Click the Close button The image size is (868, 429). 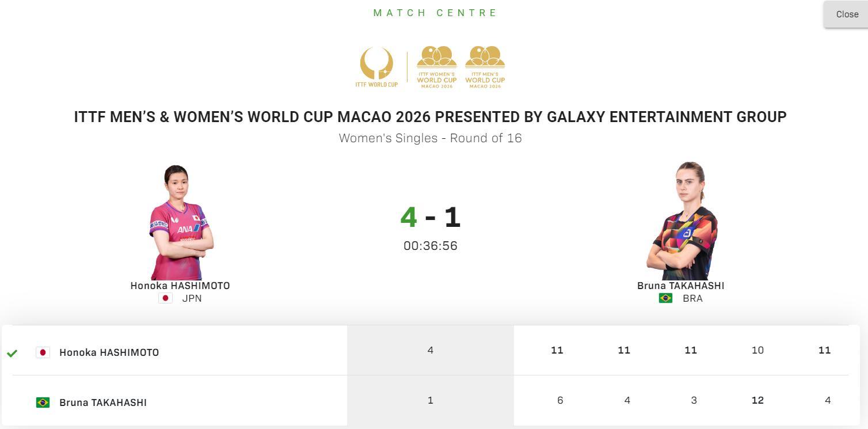(x=847, y=14)
